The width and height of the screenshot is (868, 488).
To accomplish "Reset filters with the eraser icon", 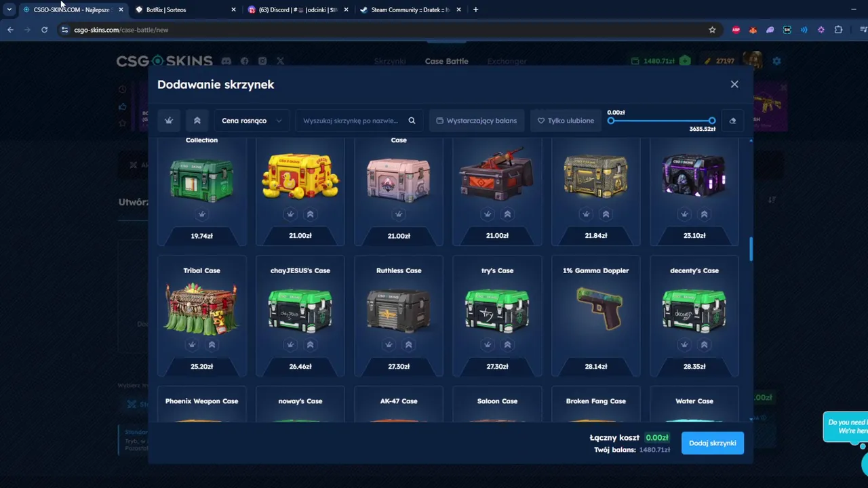I will click(732, 121).
